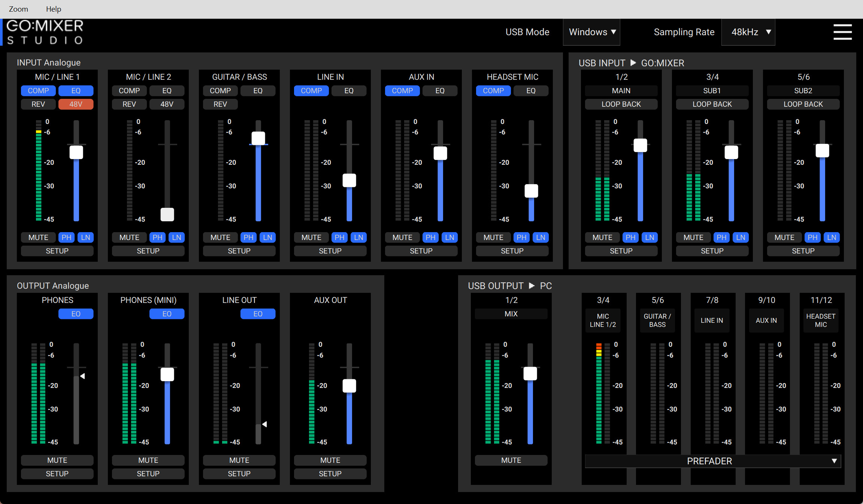The height and width of the screenshot is (504, 863).
Task: Open the USB Mode Windows dropdown
Action: pyautogui.click(x=592, y=32)
